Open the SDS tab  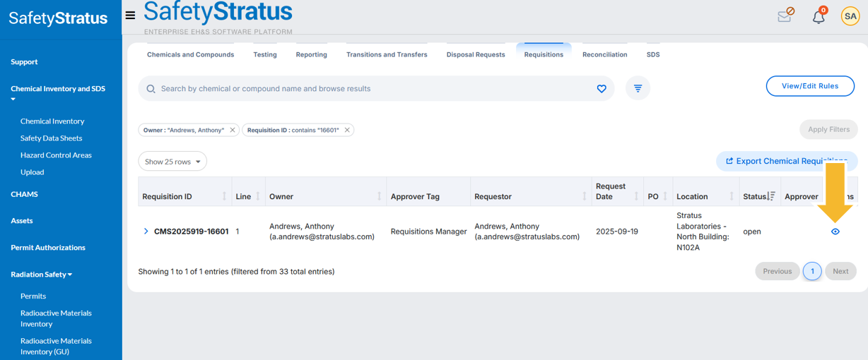[x=653, y=54]
